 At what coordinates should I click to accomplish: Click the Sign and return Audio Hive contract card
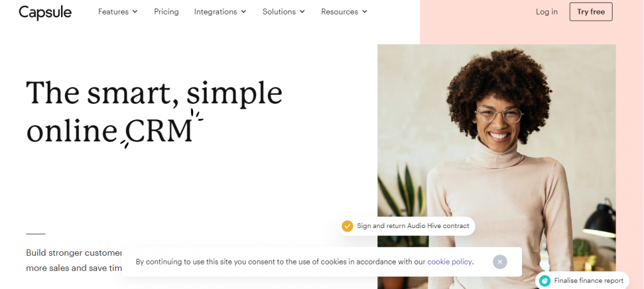pyautogui.click(x=407, y=226)
